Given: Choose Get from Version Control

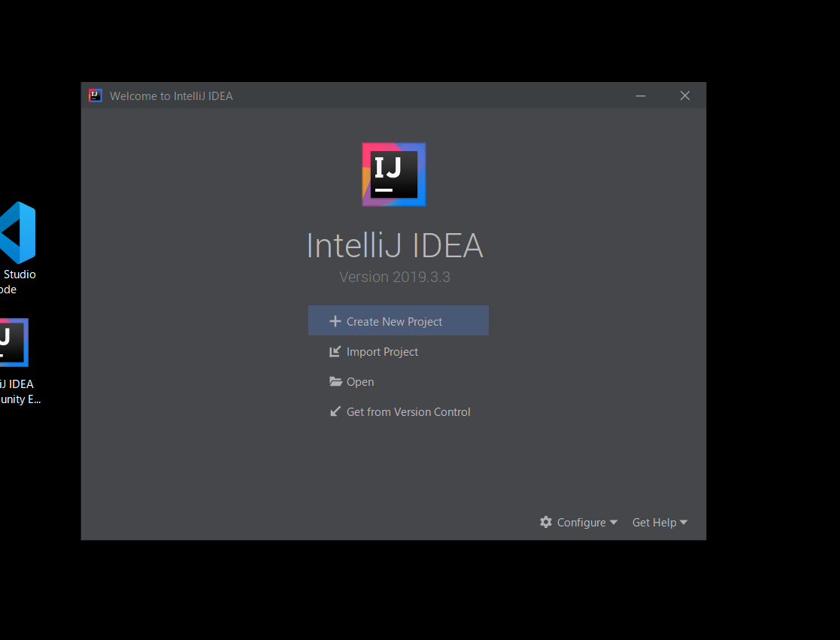Looking at the screenshot, I should coord(399,412).
